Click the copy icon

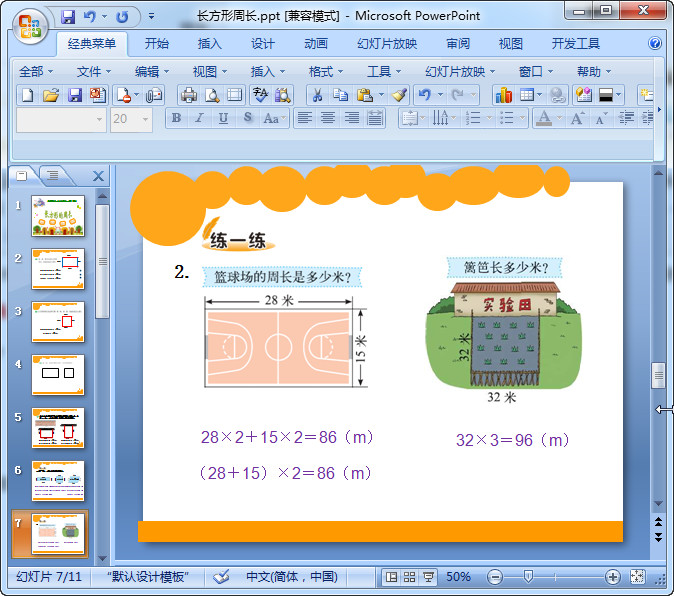[340, 95]
